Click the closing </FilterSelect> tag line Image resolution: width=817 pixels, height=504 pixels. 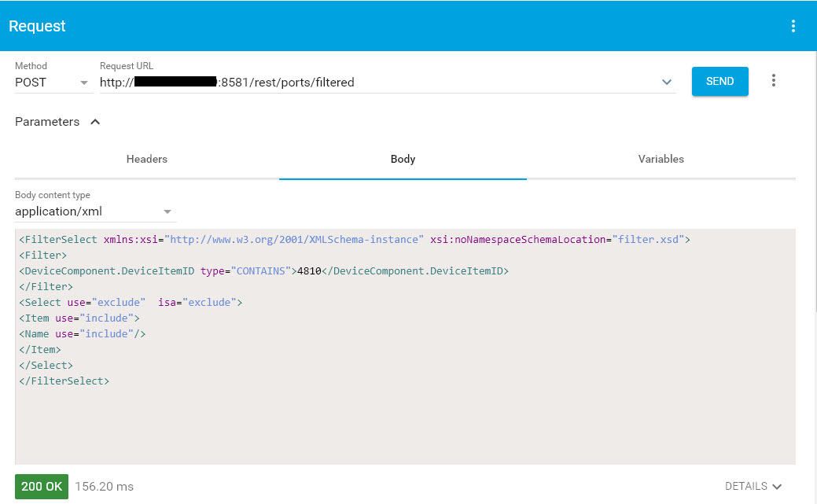(x=64, y=381)
